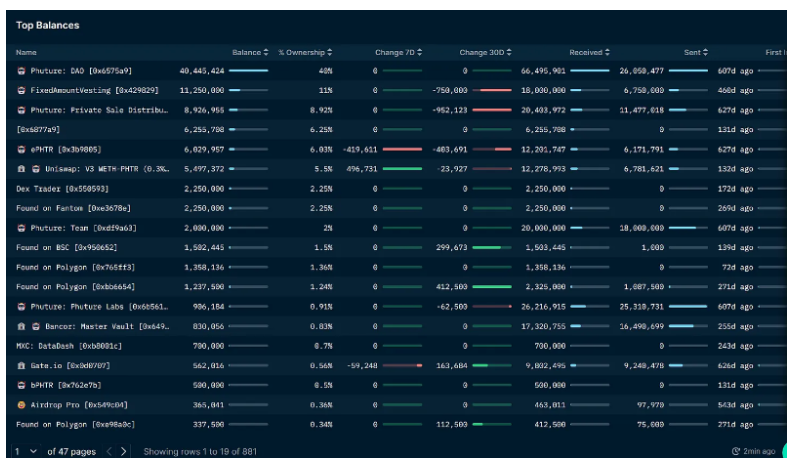Click the 25,310,731 Sent value
Image resolution: width=791 pixels, height=463 pixels.
point(642,307)
